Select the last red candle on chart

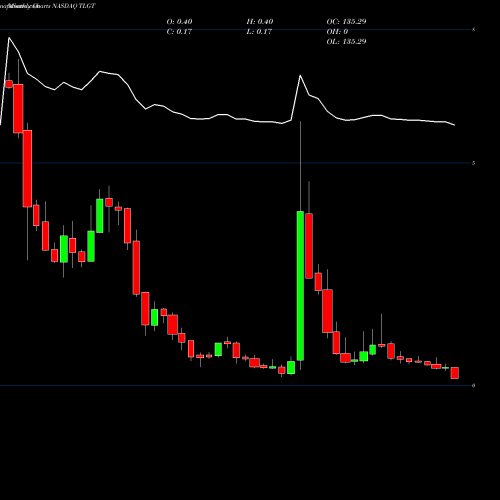(x=455, y=373)
